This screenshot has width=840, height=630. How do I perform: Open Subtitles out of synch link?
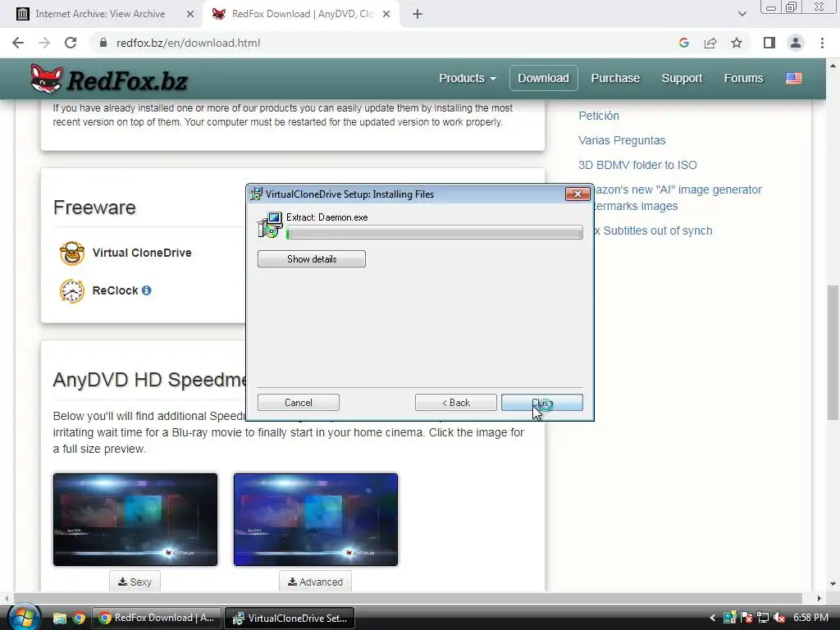(653, 231)
